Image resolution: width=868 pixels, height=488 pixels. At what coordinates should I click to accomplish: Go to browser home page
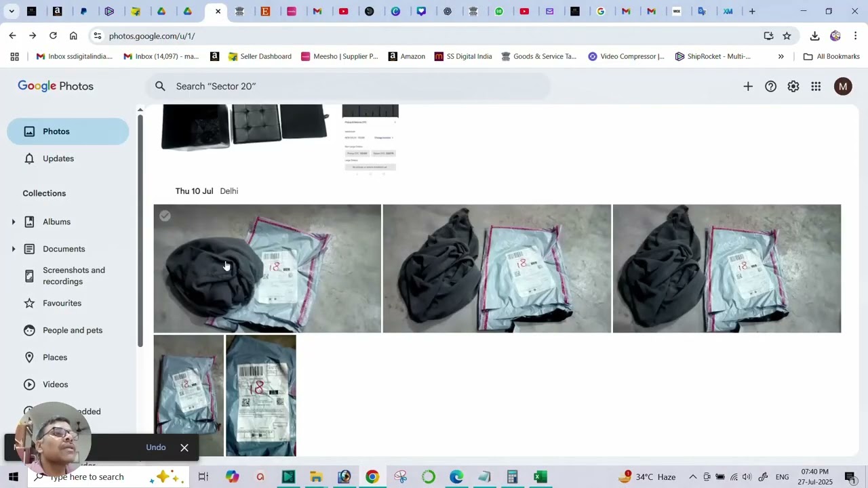[x=73, y=36]
